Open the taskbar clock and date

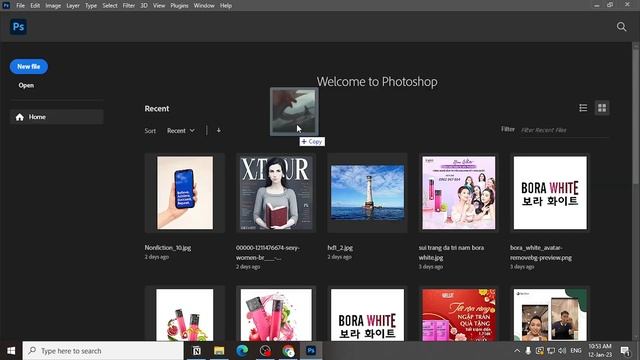[x=600, y=351]
